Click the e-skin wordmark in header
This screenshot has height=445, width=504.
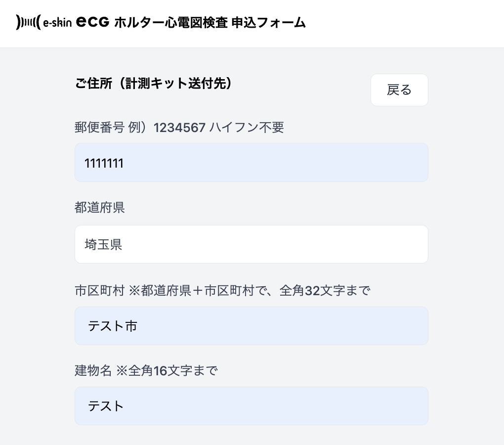point(57,23)
